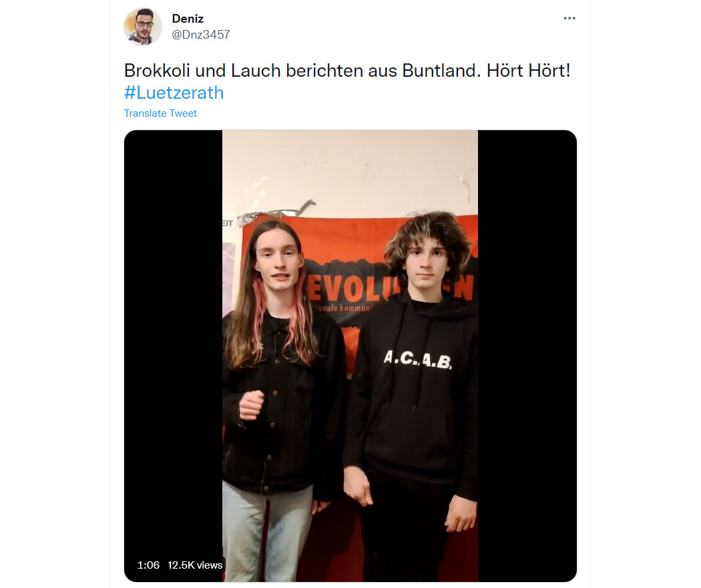701x588 pixels.
Task: Click the Translate Tweet link
Action: [160, 113]
